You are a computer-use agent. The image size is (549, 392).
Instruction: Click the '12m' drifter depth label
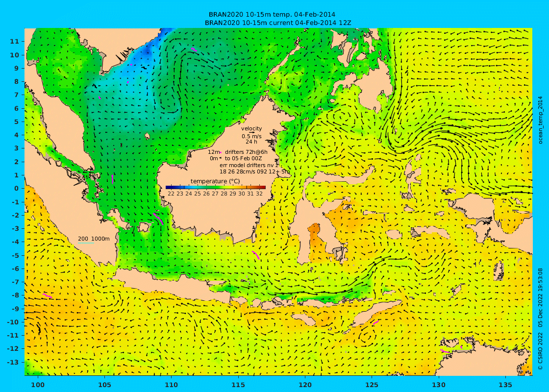click(x=214, y=152)
